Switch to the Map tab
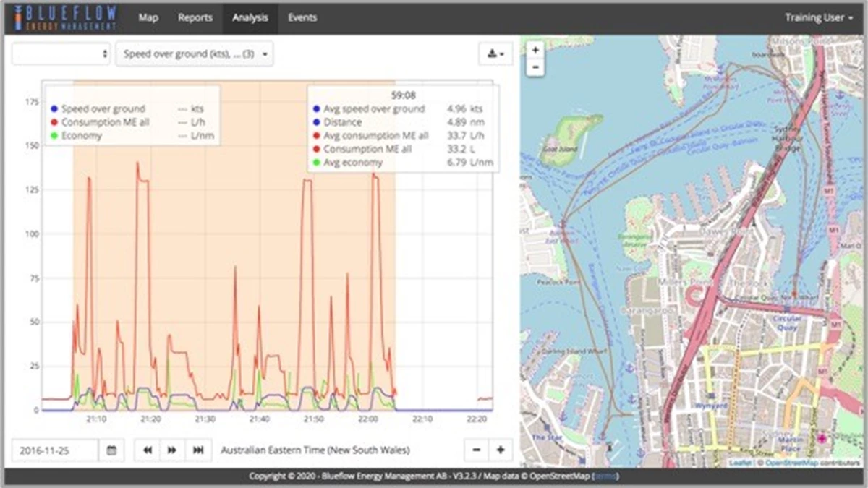 pos(148,17)
